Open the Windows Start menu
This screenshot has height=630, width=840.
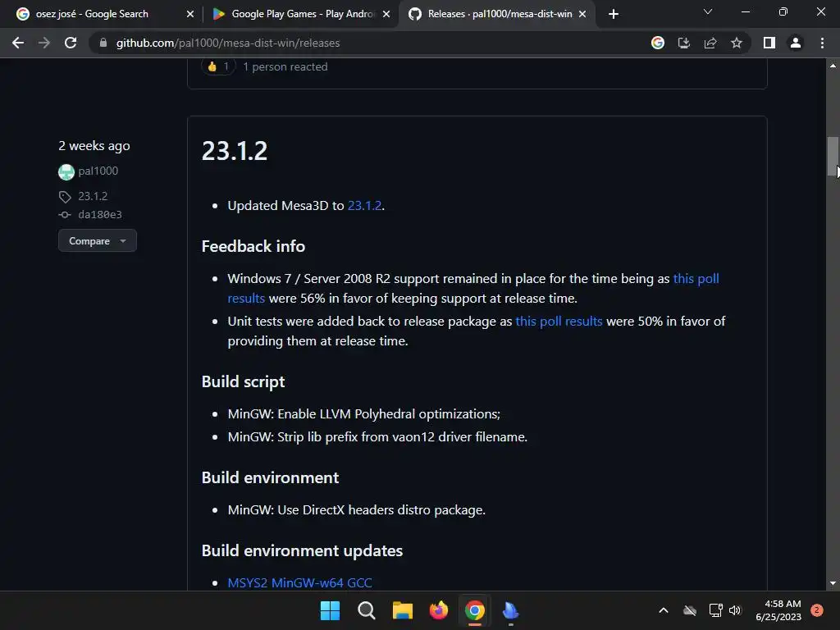[330, 610]
